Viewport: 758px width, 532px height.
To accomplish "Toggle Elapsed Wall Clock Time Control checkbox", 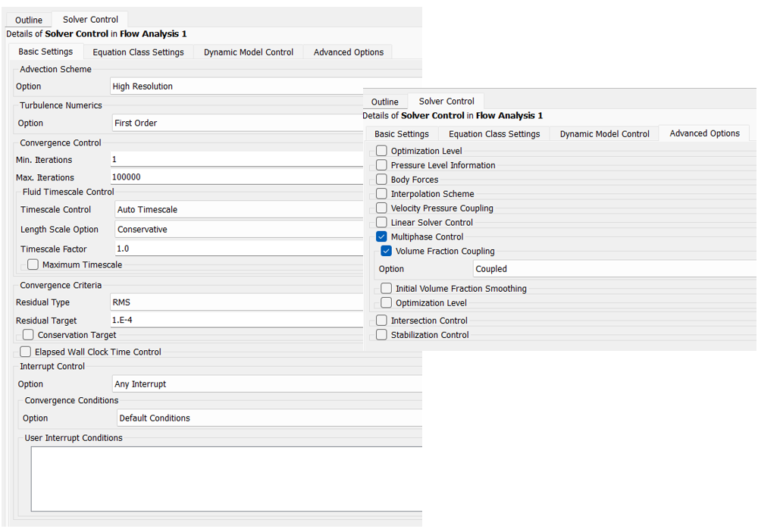I will point(26,352).
